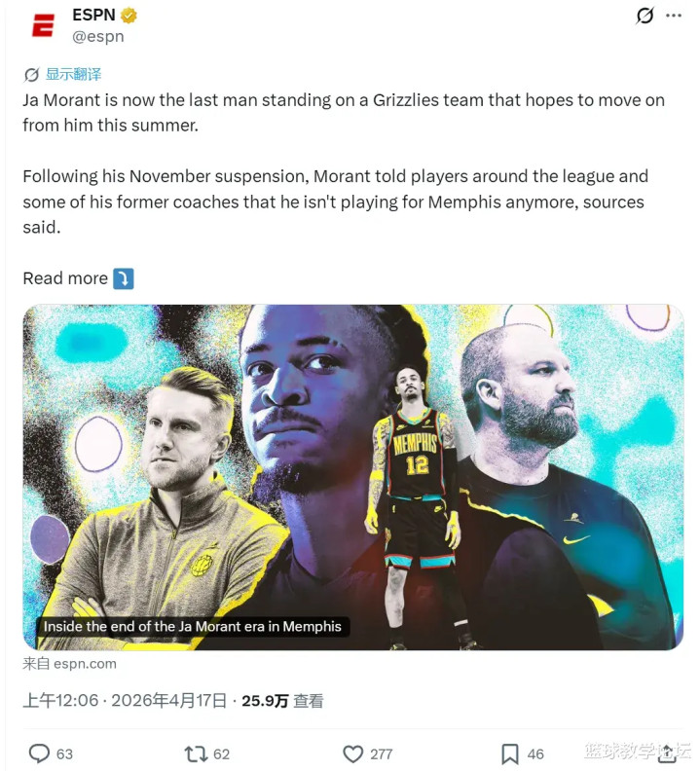
Task: Open the @espn handle profile
Action: click(x=98, y=37)
